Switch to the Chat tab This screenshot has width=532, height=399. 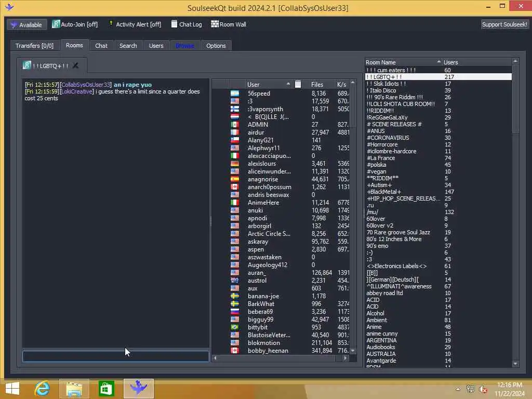[x=101, y=46]
